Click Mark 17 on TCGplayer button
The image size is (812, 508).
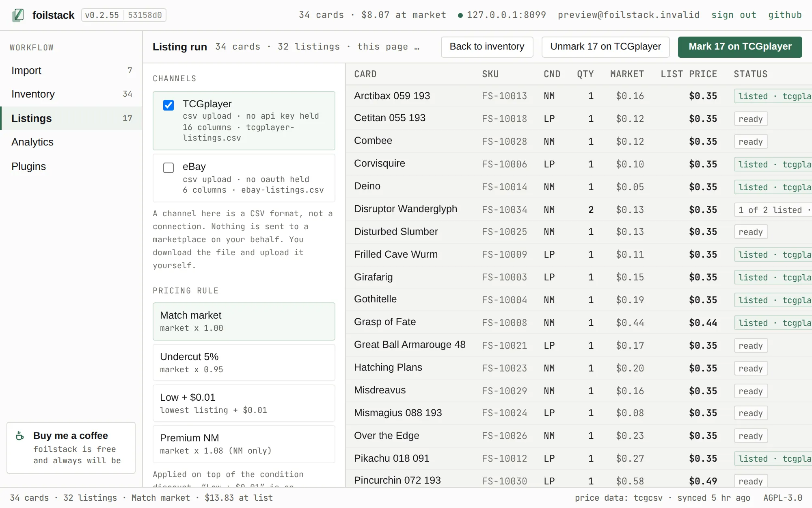tap(740, 47)
